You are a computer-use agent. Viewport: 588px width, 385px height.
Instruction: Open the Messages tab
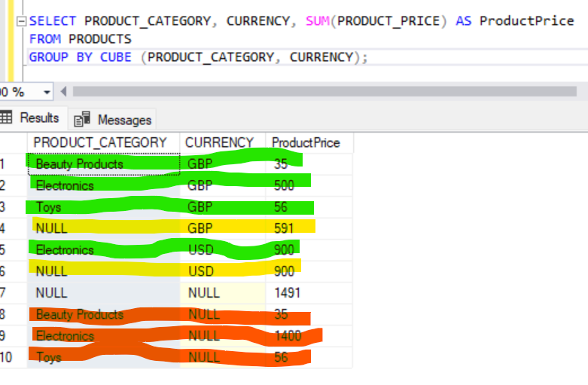click(124, 120)
